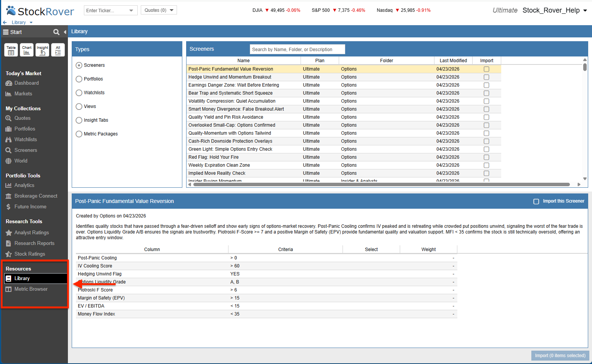
Task: Open the Metric Browser
Action: point(31,289)
